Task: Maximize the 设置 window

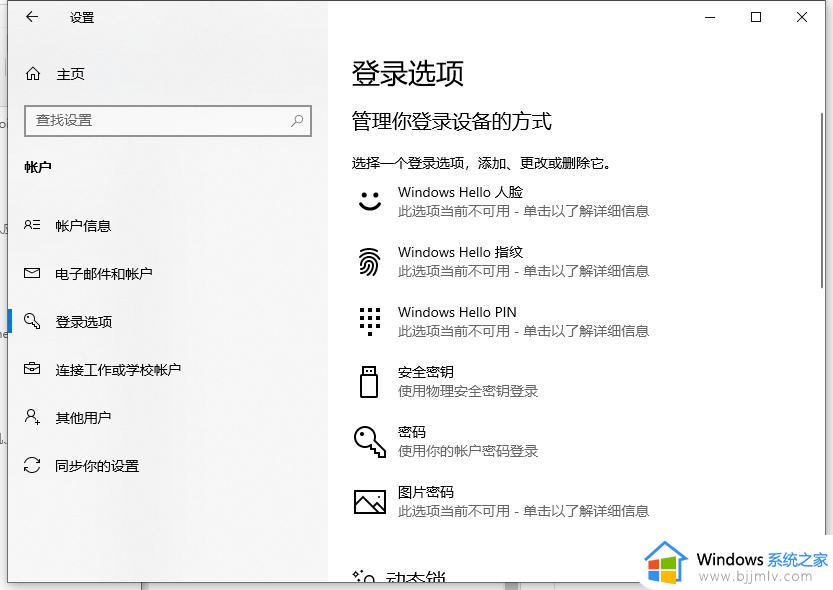Action: pyautogui.click(x=756, y=17)
